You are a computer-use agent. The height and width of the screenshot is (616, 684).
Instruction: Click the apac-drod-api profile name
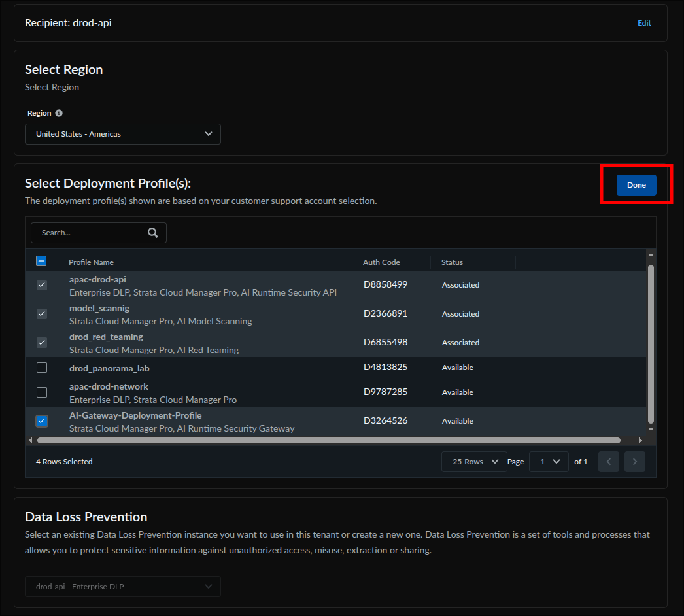97,279
